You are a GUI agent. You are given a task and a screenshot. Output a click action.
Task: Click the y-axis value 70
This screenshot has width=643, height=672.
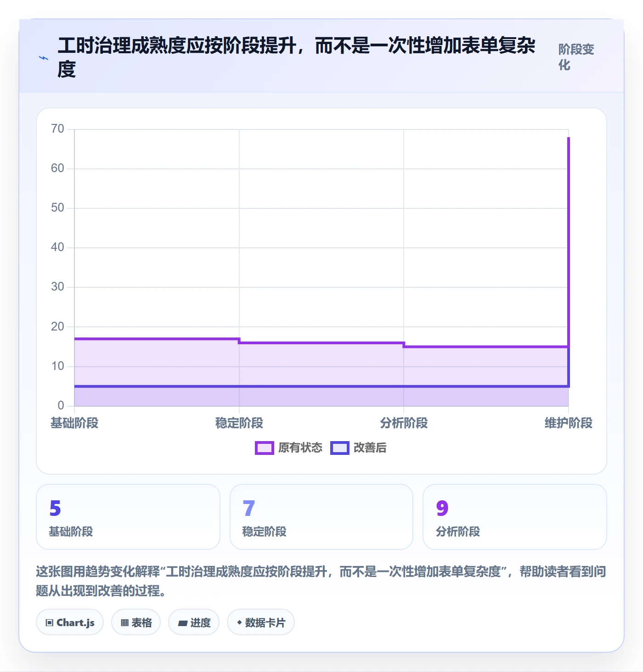(58, 129)
